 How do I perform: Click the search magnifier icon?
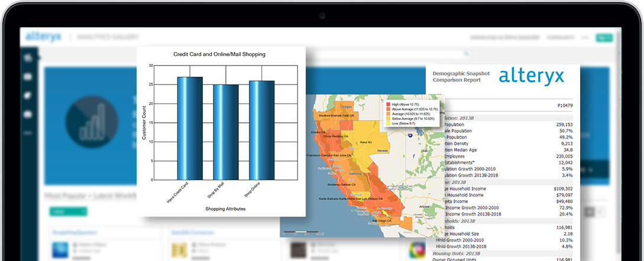click(x=467, y=53)
